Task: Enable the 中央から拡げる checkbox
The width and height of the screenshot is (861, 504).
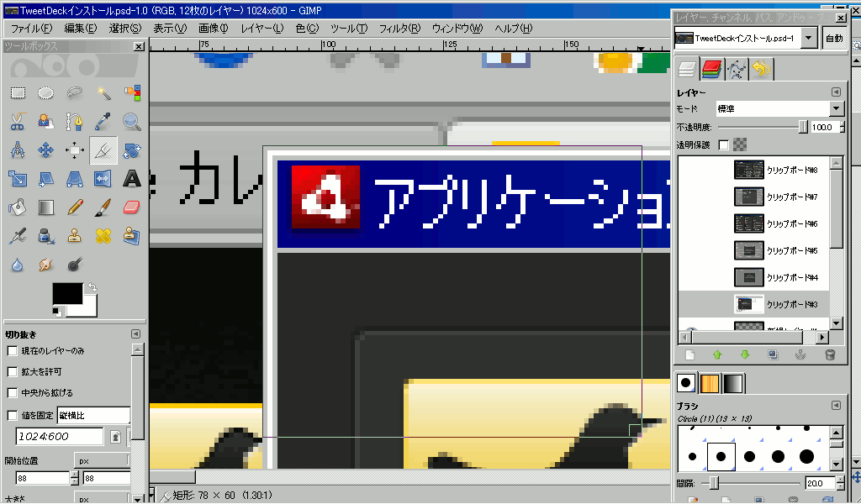Action: click(x=12, y=392)
